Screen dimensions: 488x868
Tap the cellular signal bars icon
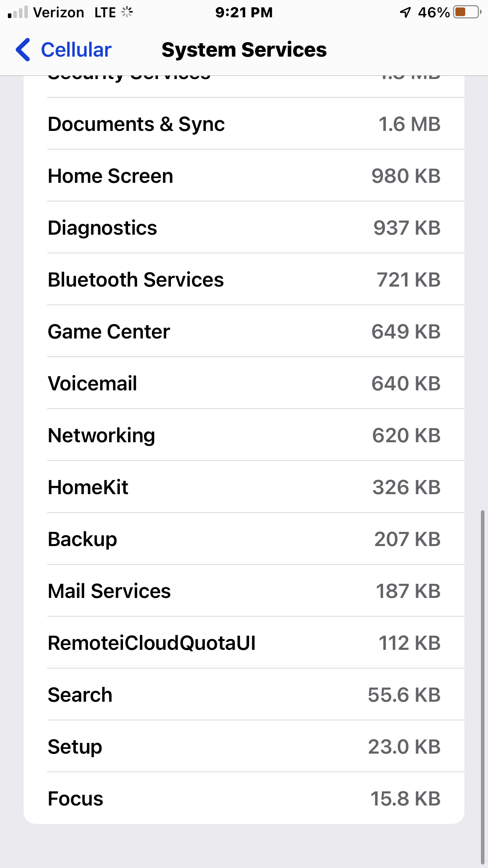coord(18,13)
